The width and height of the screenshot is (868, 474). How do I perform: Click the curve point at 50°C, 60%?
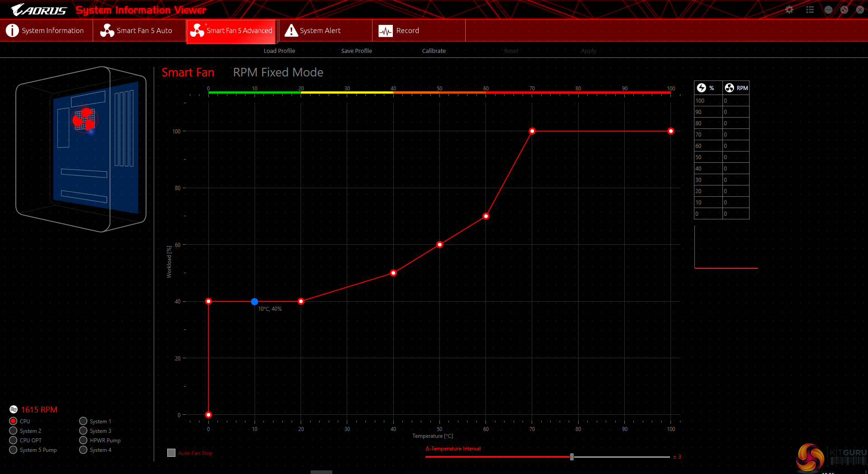[x=440, y=245]
